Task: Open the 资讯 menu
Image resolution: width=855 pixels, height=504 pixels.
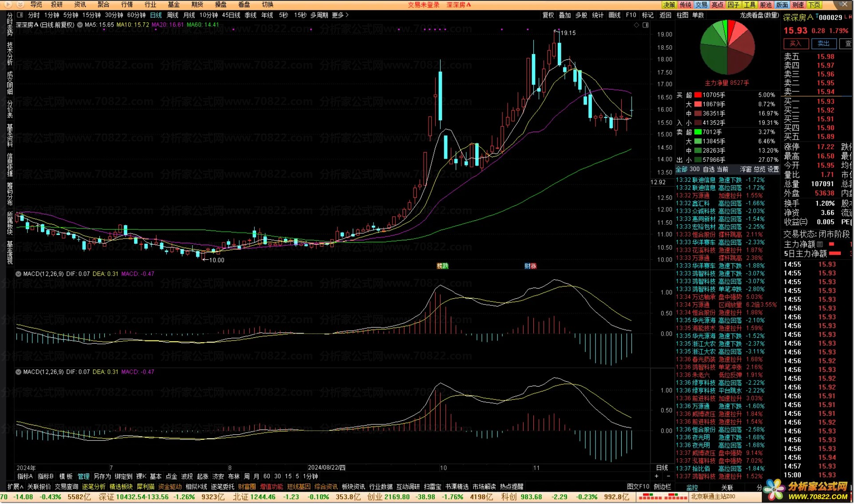Action: pyautogui.click(x=80, y=4)
